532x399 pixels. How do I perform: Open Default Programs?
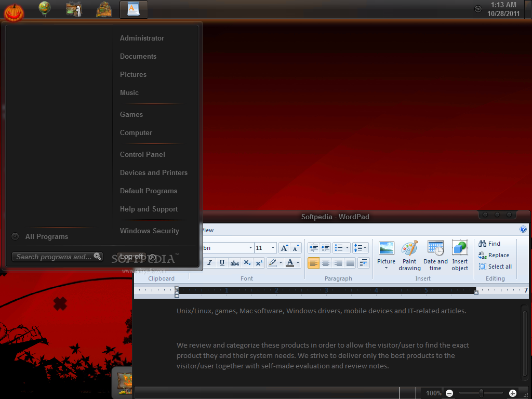coord(148,191)
